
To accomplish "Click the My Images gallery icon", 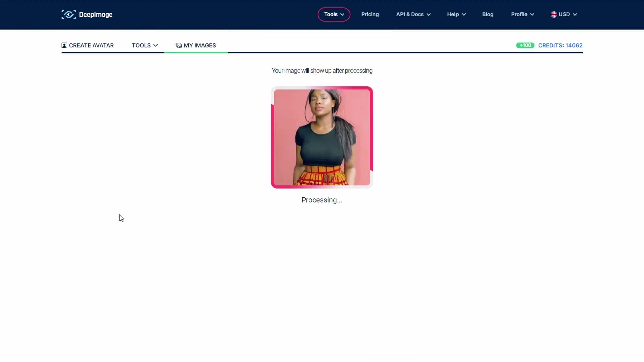I will 179,45.
